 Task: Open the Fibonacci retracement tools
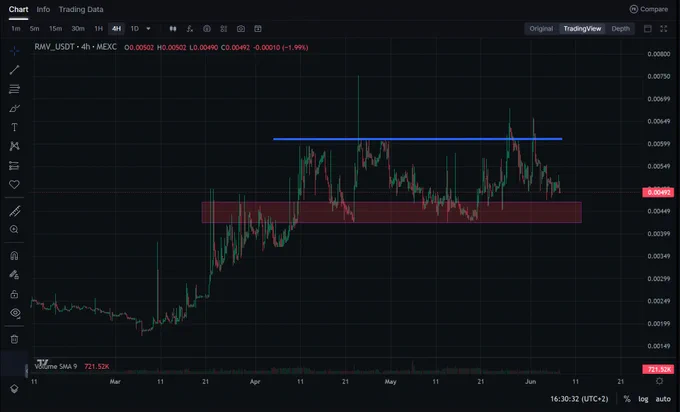[14, 89]
